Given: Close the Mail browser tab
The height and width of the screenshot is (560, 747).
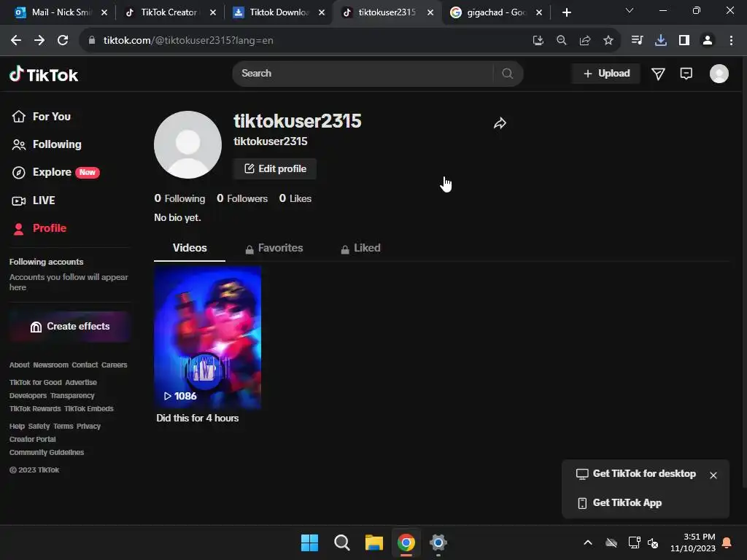Looking at the screenshot, I should pos(104,12).
